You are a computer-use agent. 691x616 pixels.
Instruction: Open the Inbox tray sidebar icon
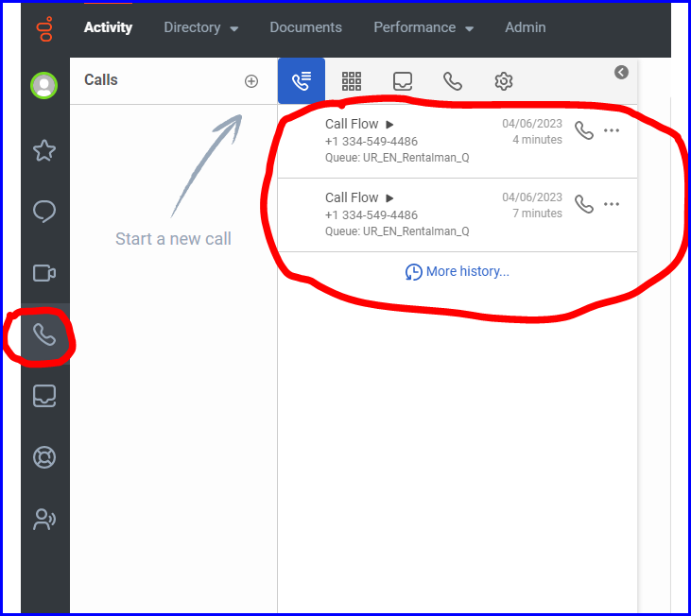click(44, 396)
